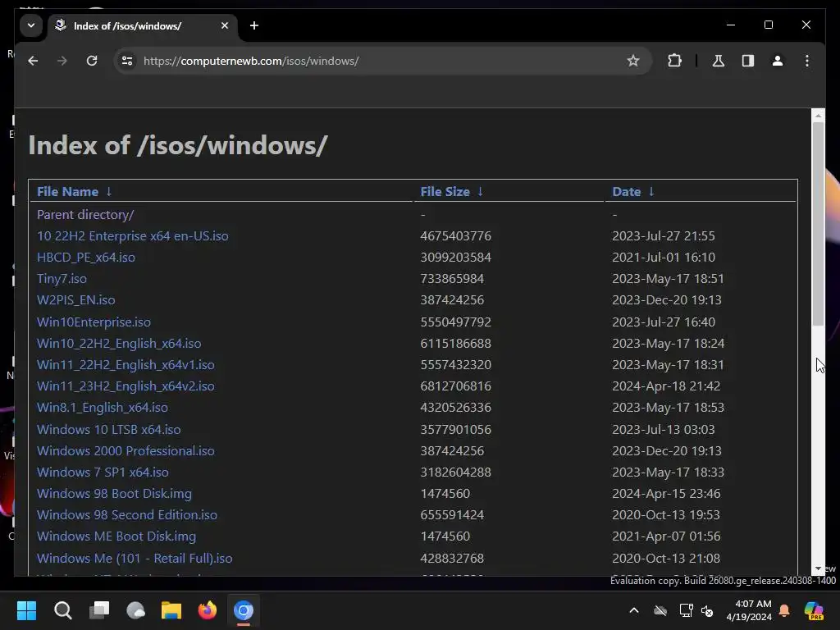Image resolution: width=840 pixels, height=630 pixels.
Task: Click the date 2021-Jul-01 16:10
Action: (x=663, y=258)
